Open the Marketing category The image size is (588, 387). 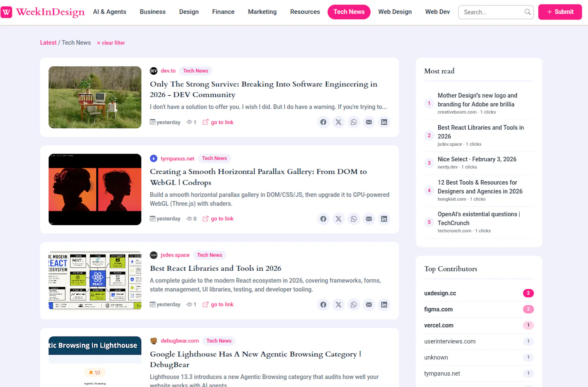coord(262,12)
